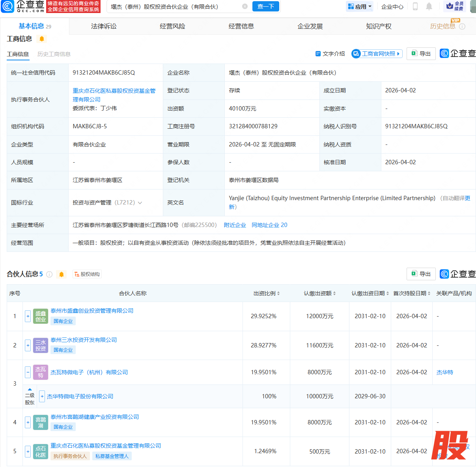Sort partners by 认缴出资额 column

pyautogui.click(x=319, y=293)
